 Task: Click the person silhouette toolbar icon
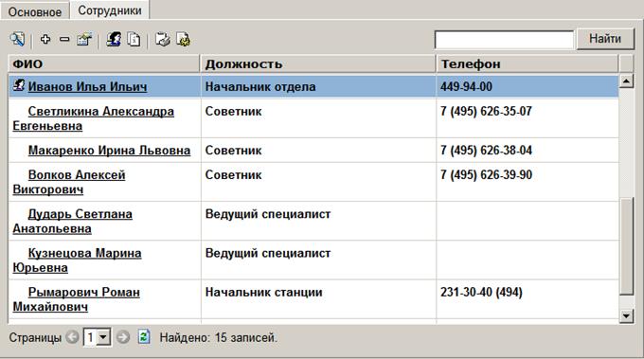(x=114, y=40)
